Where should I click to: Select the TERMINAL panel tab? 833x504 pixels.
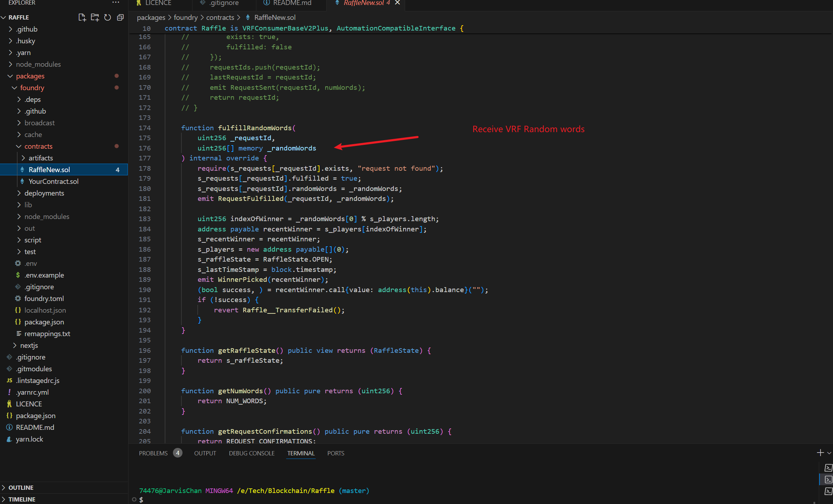click(x=301, y=453)
